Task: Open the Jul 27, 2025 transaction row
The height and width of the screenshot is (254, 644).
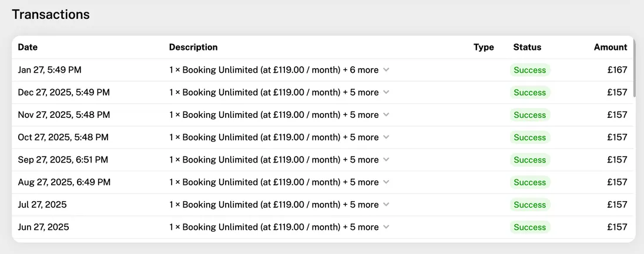Action: tap(42, 205)
